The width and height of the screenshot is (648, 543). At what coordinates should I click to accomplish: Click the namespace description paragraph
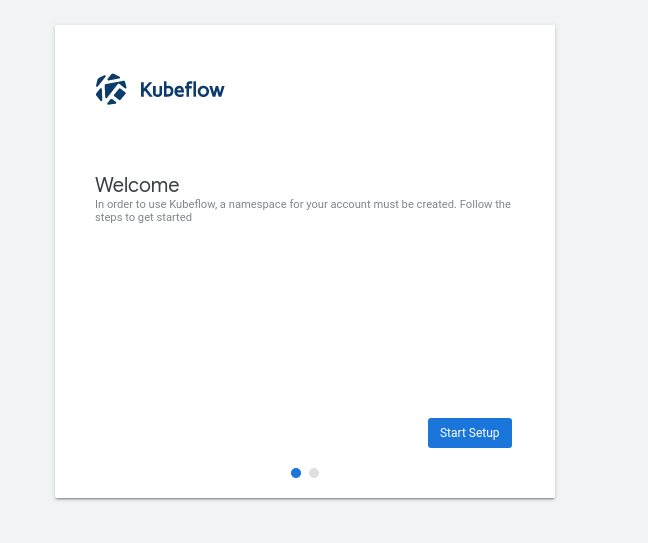pyautogui.click(x=303, y=211)
